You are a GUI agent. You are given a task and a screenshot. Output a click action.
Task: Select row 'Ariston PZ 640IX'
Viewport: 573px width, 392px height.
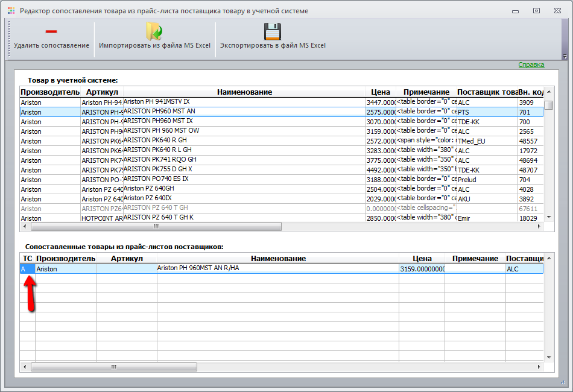click(x=282, y=199)
